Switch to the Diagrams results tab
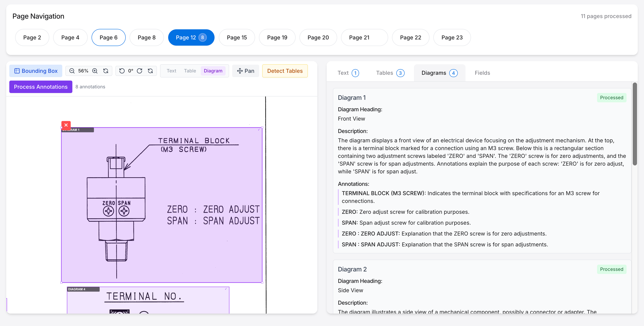Screen dimensions: 644x326 click(440, 73)
